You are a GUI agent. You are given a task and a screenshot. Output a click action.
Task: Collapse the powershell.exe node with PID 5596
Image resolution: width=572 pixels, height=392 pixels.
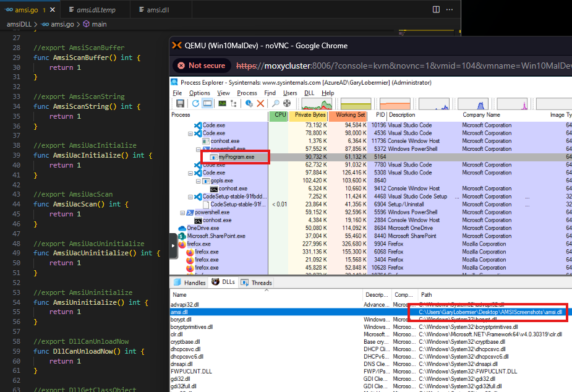pyautogui.click(x=182, y=213)
